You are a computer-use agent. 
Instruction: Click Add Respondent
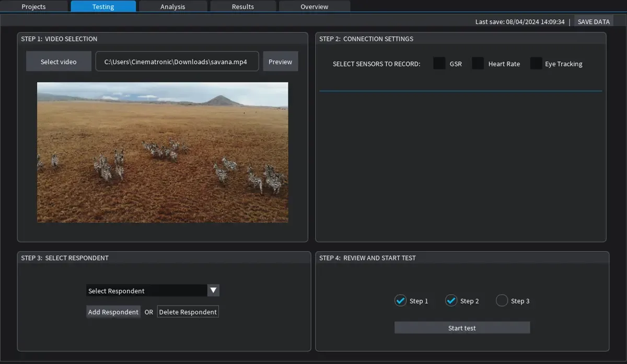pyautogui.click(x=113, y=311)
